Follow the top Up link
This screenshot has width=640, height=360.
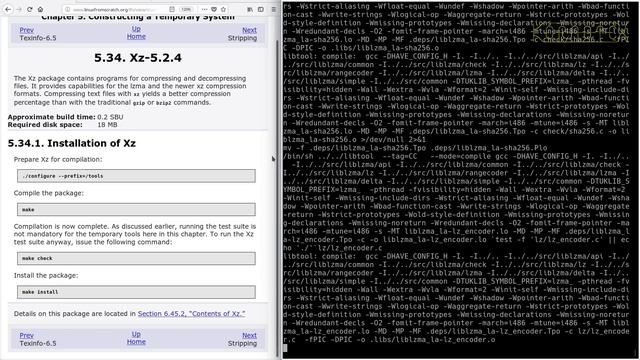[136, 29]
